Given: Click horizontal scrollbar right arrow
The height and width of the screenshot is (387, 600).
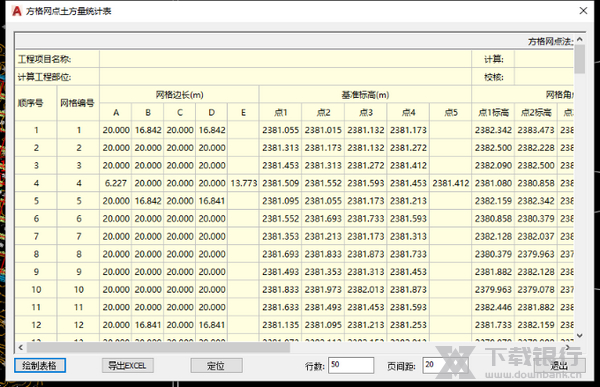Looking at the screenshot, I should point(569,347).
